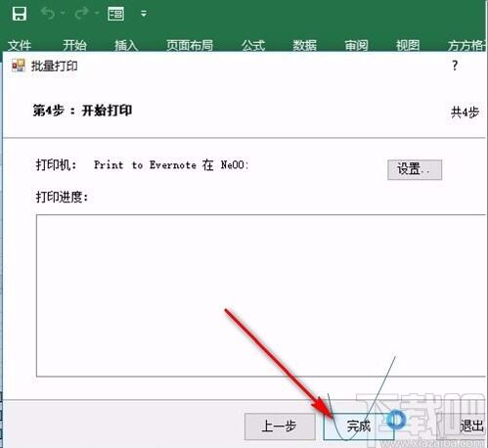Screen dimensions: 488x448
Task: Switch to the 开始 ribbon tab
Action: click(74, 45)
